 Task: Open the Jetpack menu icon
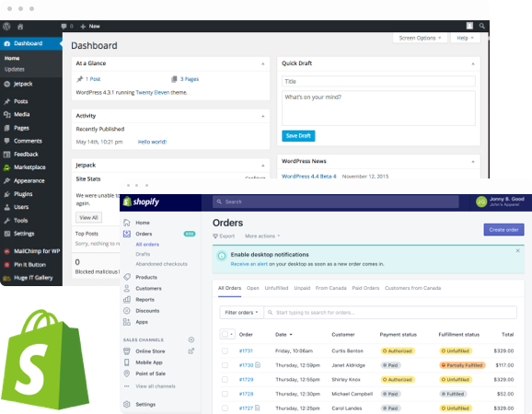6,84
